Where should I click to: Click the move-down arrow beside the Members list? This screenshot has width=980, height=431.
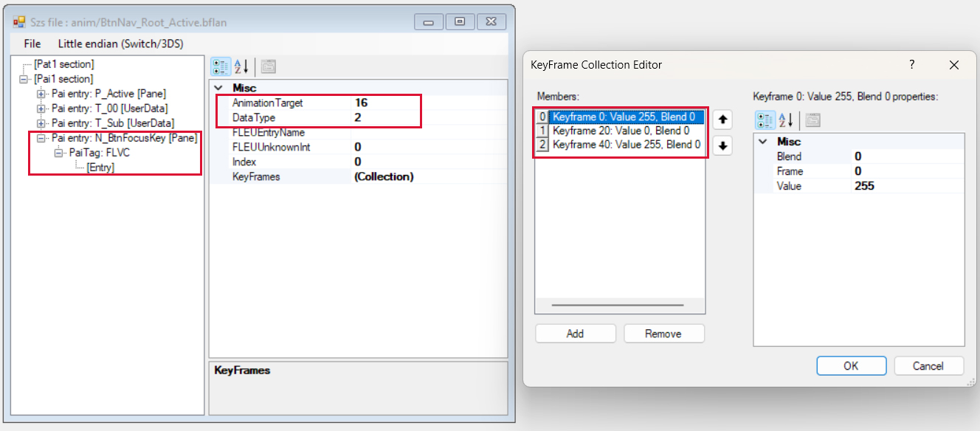722,145
